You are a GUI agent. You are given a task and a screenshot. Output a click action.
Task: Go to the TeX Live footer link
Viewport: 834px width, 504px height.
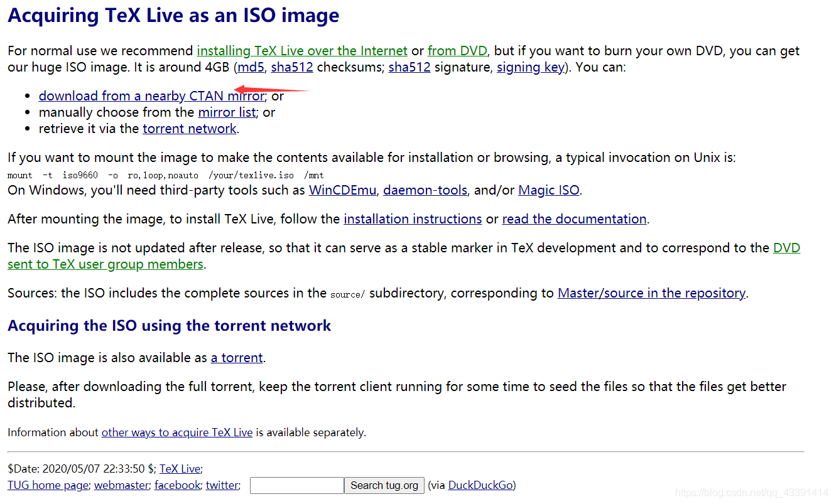pyautogui.click(x=180, y=469)
